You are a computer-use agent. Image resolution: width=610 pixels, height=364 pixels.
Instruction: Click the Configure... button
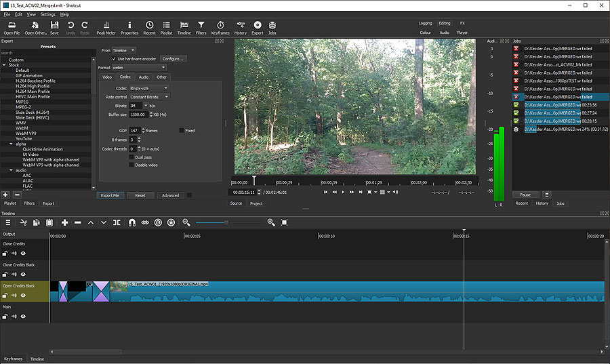[x=173, y=59]
